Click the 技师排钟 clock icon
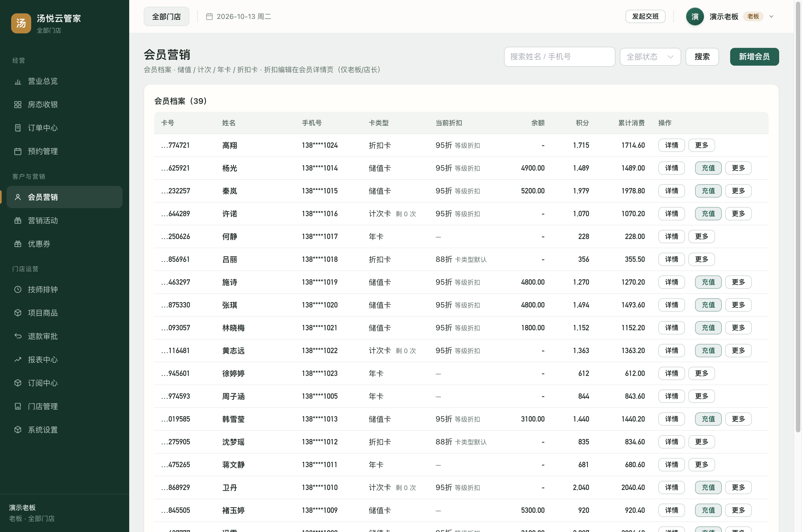 pyautogui.click(x=18, y=289)
